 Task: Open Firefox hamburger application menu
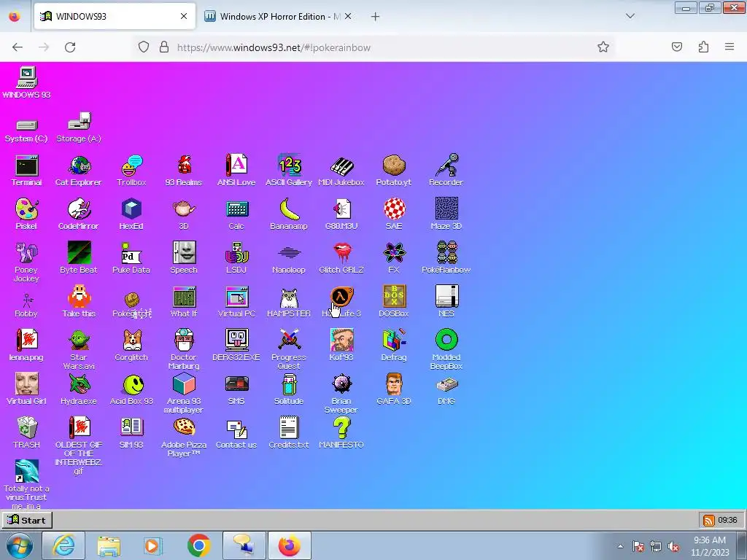pos(729,47)
